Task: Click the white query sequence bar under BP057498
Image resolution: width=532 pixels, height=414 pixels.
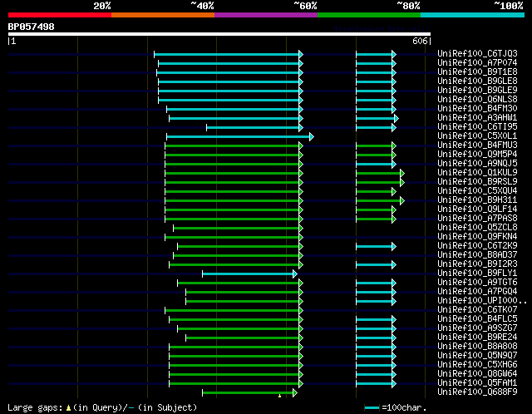Action: (219, 34)
